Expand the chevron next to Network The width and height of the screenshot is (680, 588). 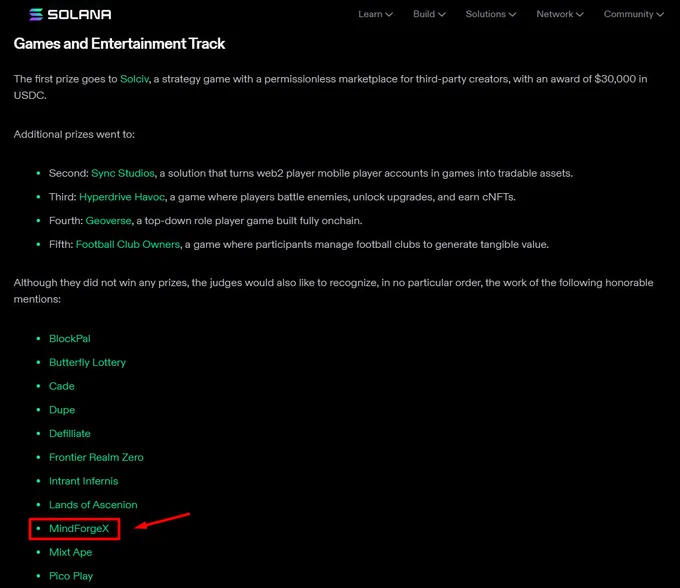[x=579, y=15]
